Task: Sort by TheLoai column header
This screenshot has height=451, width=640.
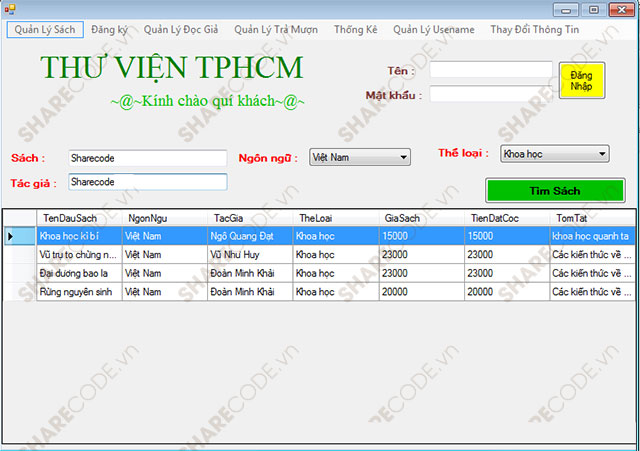Action: 336,218
